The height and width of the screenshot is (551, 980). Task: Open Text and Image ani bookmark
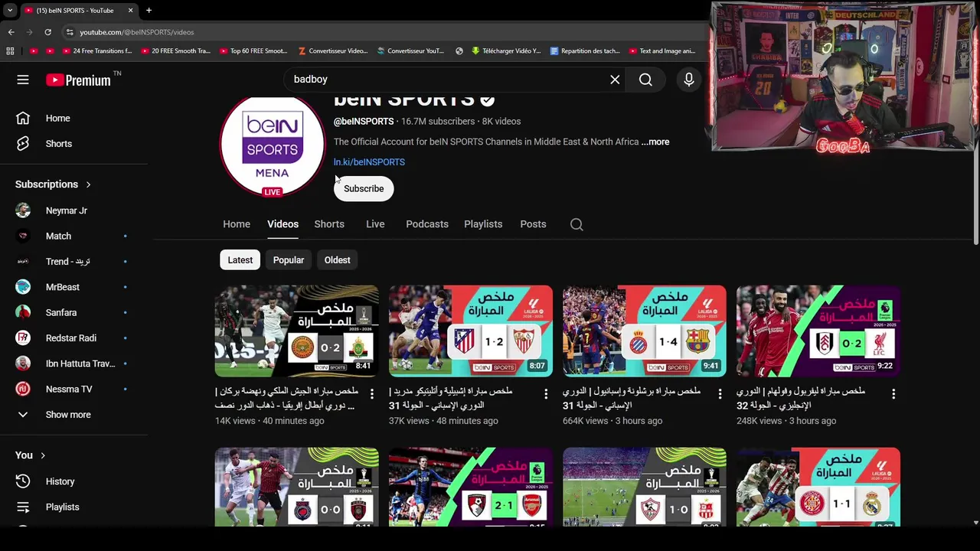point(662,51)
